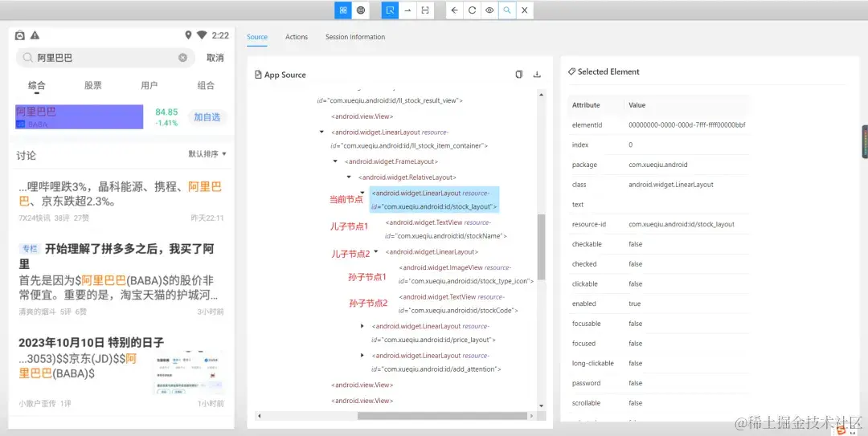Activate Tap By Coordinates tool
868x436 pixels.
[425, 10]
